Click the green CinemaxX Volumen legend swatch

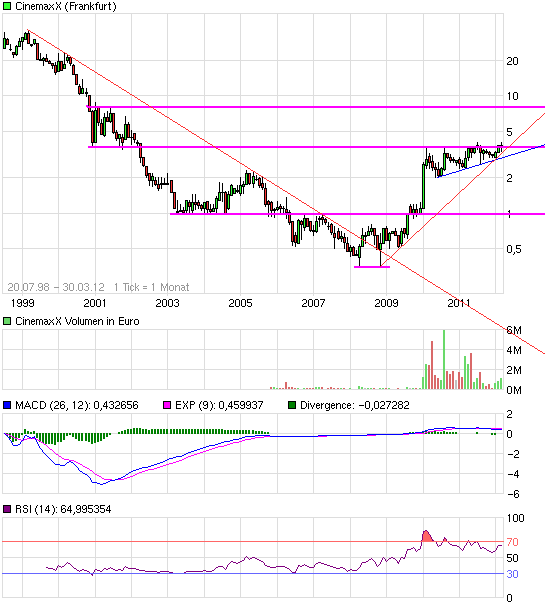tap(7, 321)
